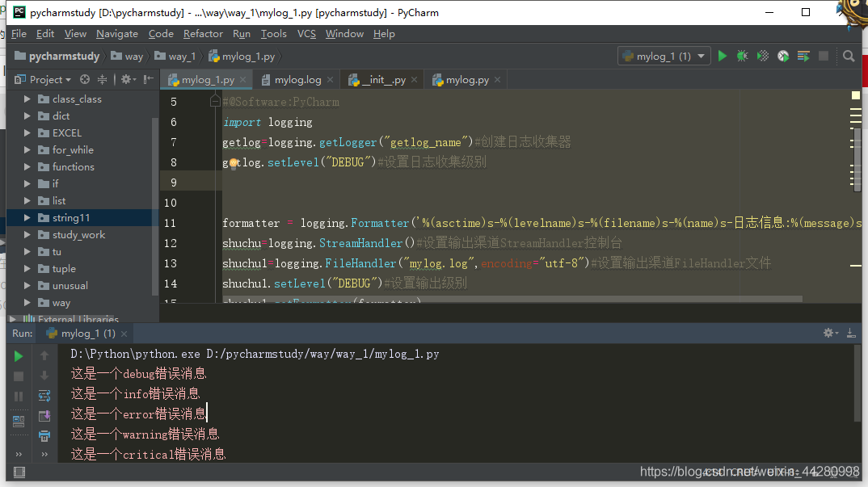Print console output icon
This screenshot has height=487, width=868.
click(x=44, y=436)
